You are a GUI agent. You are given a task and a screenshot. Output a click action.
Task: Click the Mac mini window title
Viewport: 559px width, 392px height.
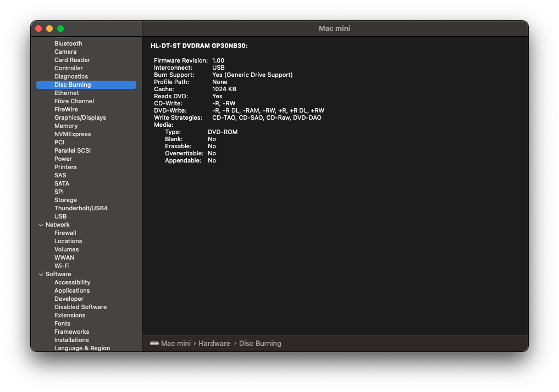(x=334, y=29)
